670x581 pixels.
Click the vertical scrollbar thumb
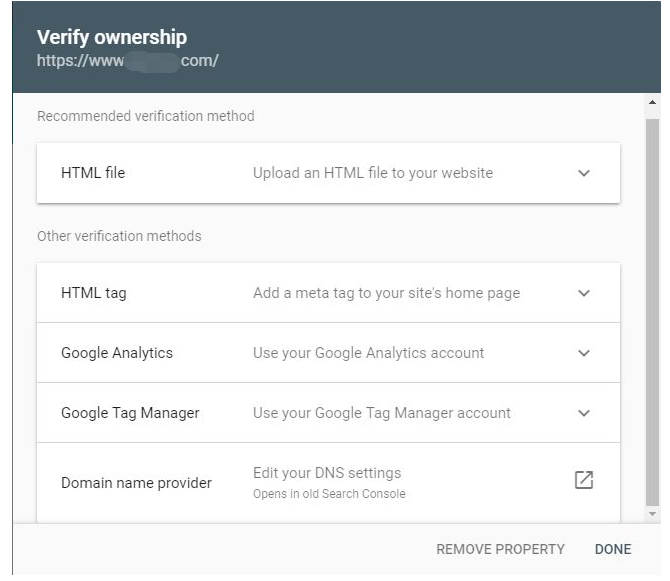[x=652, y=312]
